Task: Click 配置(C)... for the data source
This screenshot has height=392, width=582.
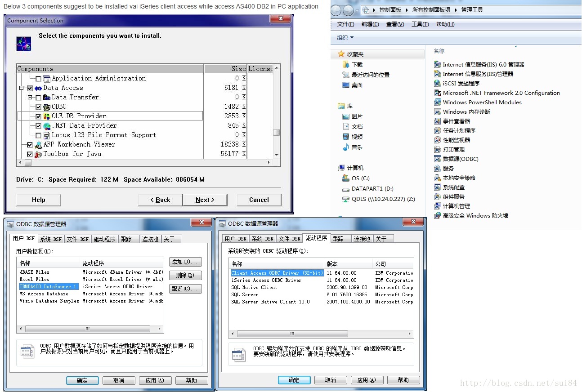Action: (x=185, y=289)
